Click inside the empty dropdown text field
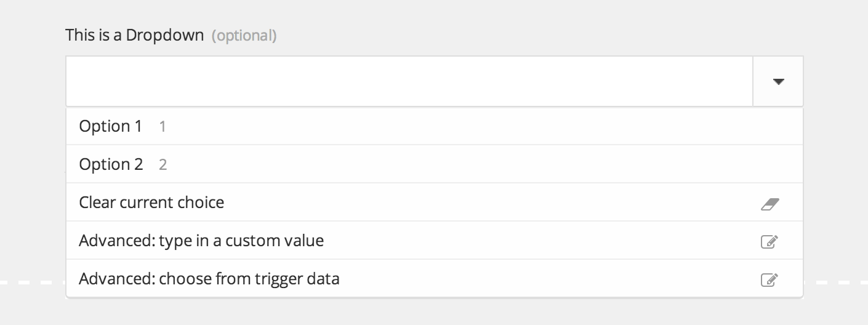This screenshot has width=868, height=325. [409, 81]
